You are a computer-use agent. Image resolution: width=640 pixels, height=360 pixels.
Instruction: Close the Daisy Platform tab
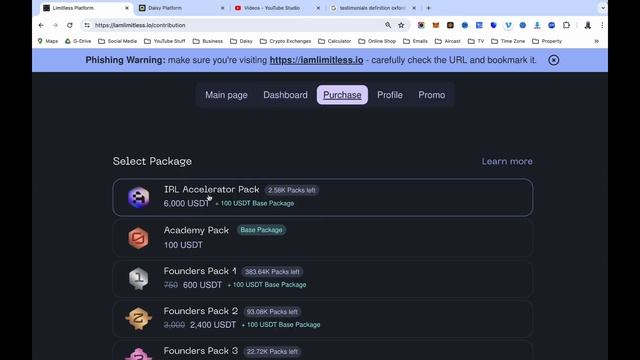(222, 8)
